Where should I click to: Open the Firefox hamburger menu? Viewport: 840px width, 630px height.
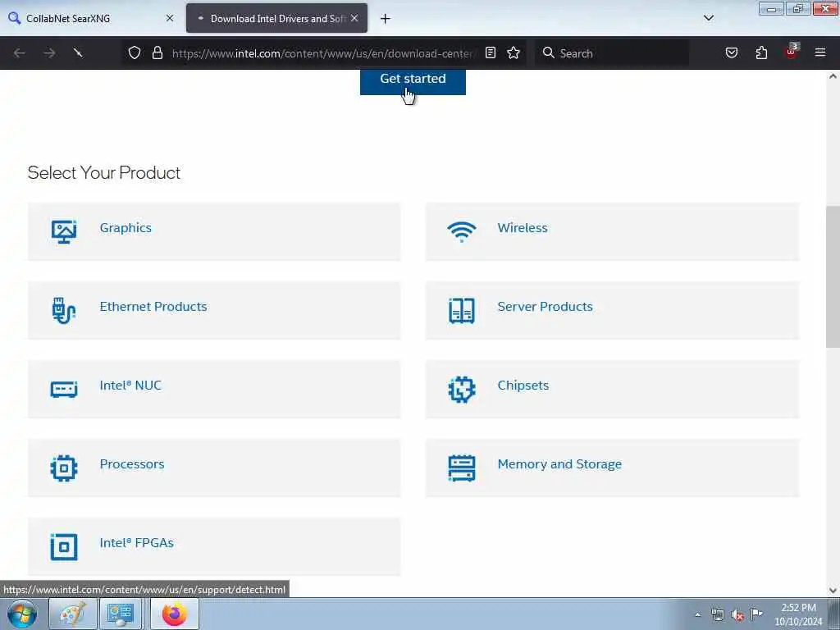coord(820,52)
